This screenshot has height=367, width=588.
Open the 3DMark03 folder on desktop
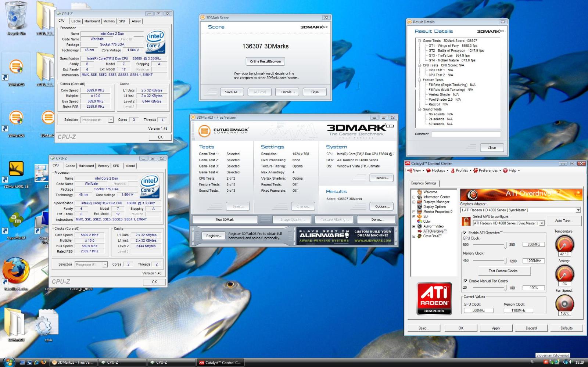point(16,324)
